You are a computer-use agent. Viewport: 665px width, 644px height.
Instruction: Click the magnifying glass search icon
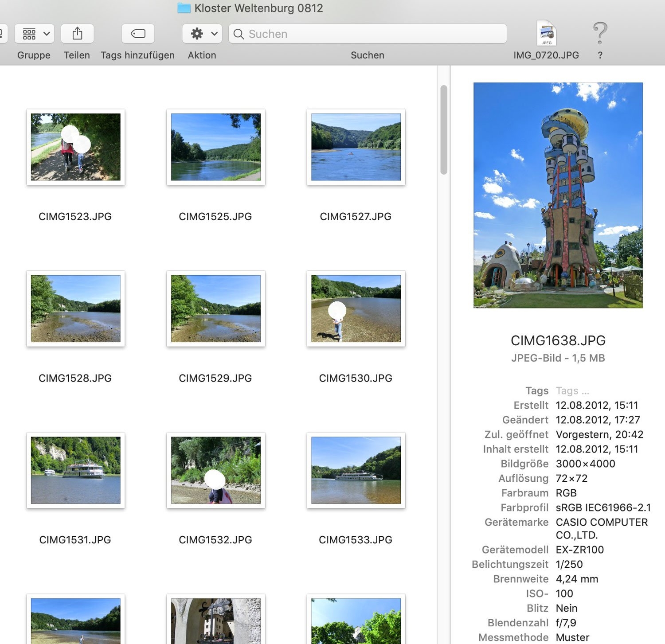coord(239,34)
